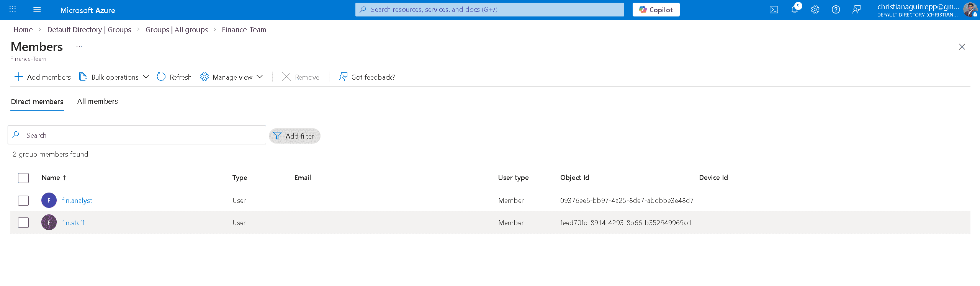Sort by the Name column header
The image size is (980, 286).
51,178
